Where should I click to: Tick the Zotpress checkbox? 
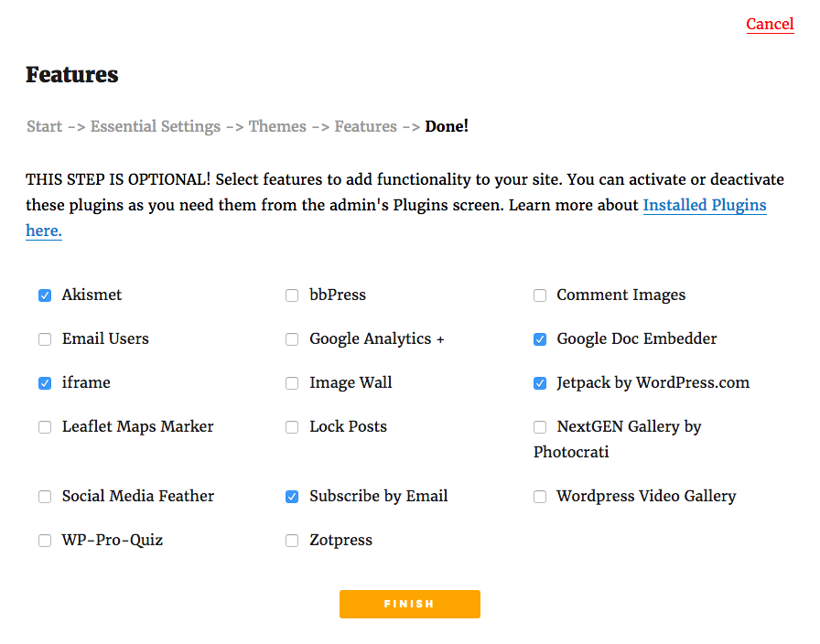tap(292, 541)
